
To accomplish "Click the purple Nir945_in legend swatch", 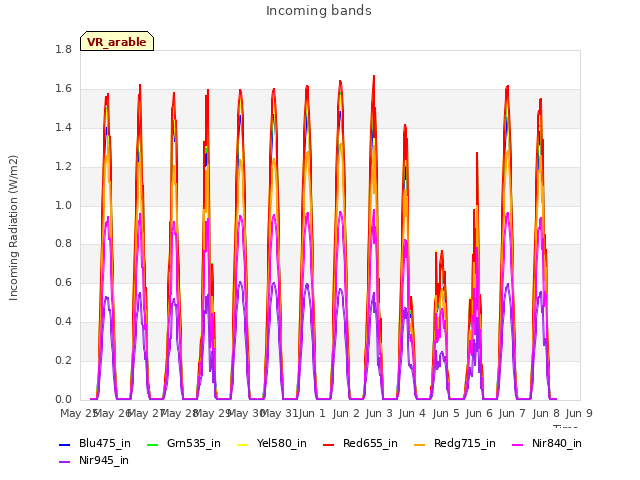I will [x=64, y=462].
